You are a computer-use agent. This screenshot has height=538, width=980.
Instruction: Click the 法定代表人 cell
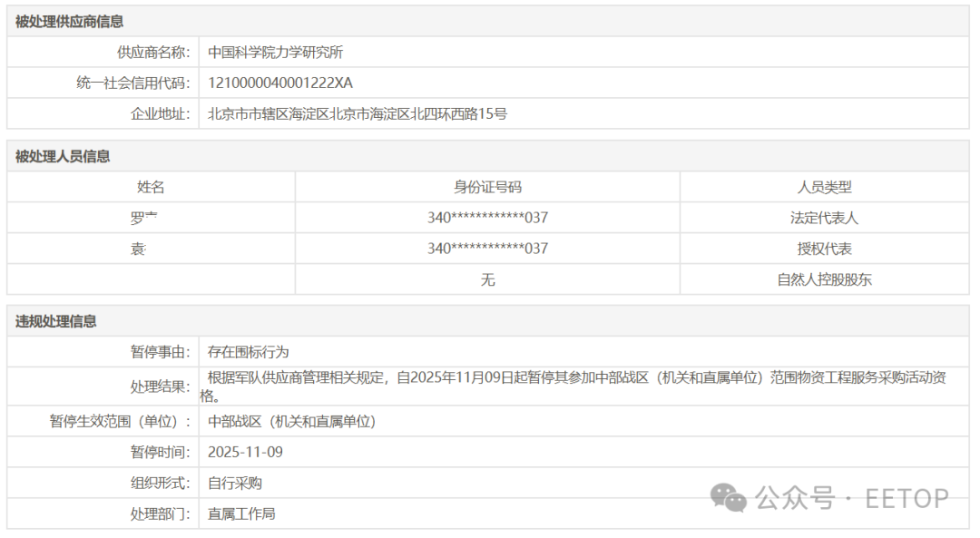(x=824, y=218)
